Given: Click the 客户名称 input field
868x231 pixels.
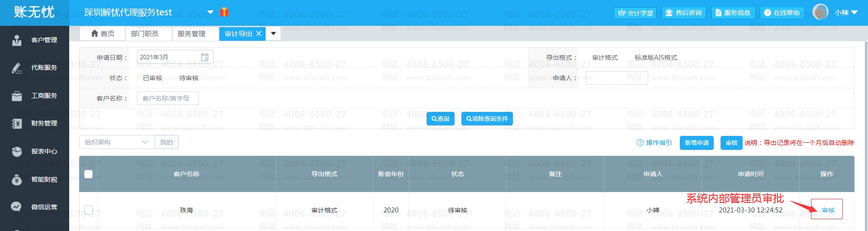Looking at the screenshot, I should (168, 98).
